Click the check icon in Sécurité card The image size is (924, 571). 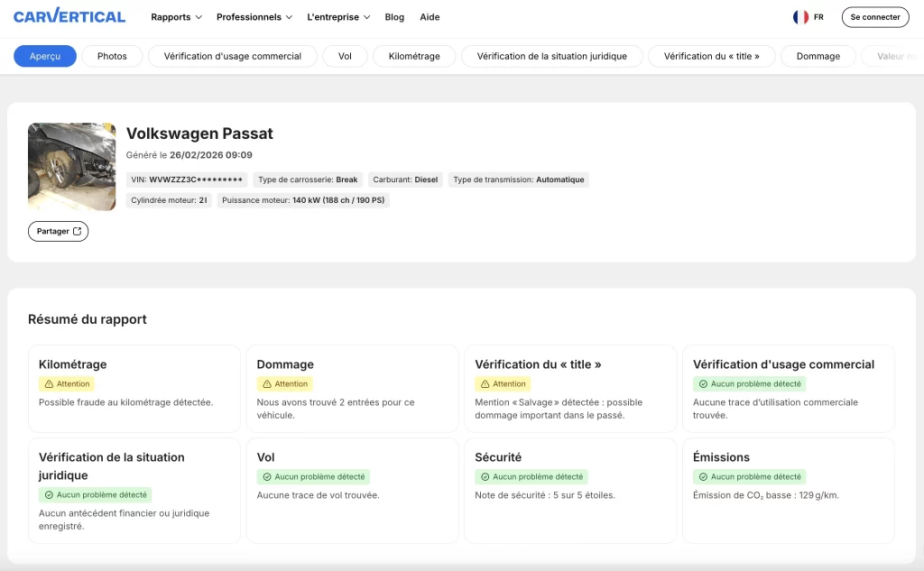(x=485, y=476)
